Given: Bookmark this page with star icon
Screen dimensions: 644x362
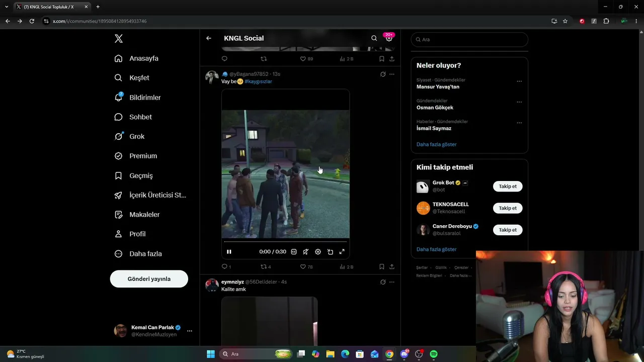Looking at the screenshot, I should pyautogui.click(x=565, y=21).
